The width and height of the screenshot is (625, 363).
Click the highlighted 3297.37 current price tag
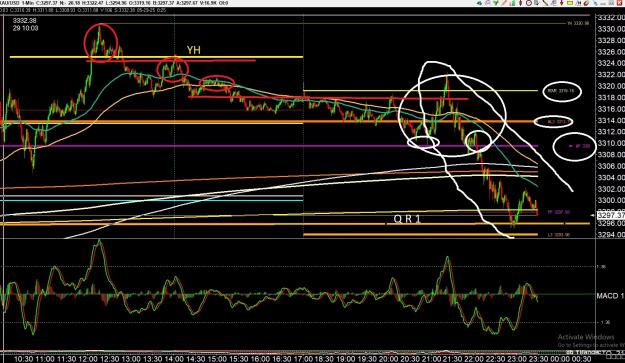[611, 215]
